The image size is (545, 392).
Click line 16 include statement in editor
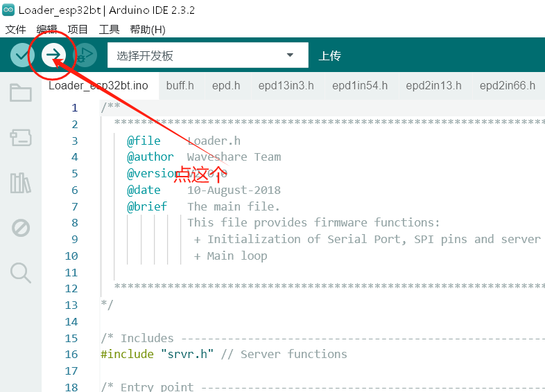223,355
